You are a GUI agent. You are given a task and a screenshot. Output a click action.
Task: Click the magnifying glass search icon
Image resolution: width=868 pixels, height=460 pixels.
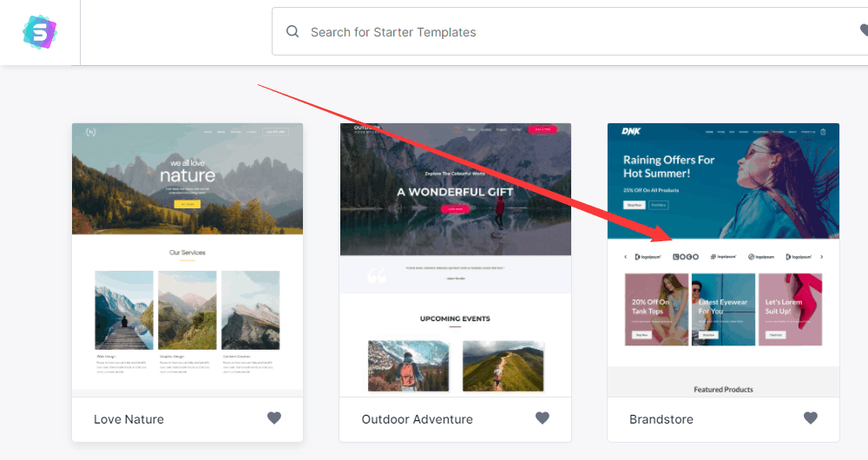click(x=293, y=32)
